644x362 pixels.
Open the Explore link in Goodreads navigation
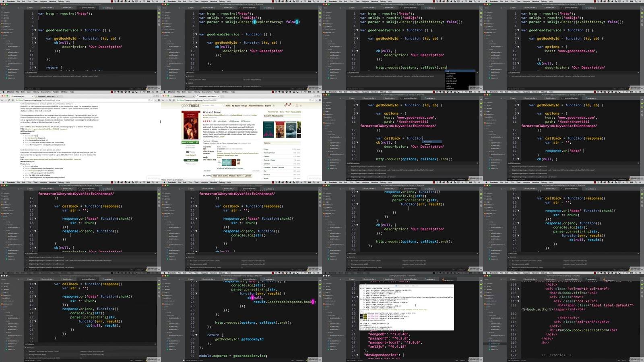268,106
